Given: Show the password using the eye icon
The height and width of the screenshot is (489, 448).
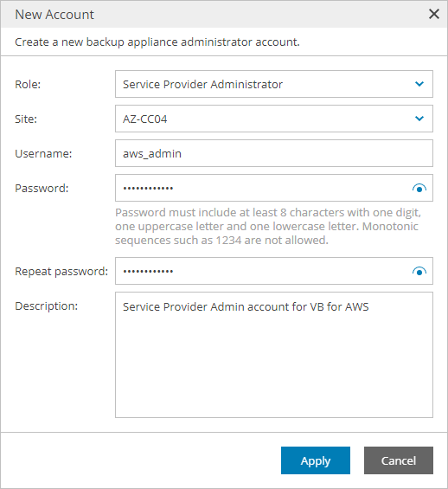Looking at the screenshot, I should (x=419, y=188).
